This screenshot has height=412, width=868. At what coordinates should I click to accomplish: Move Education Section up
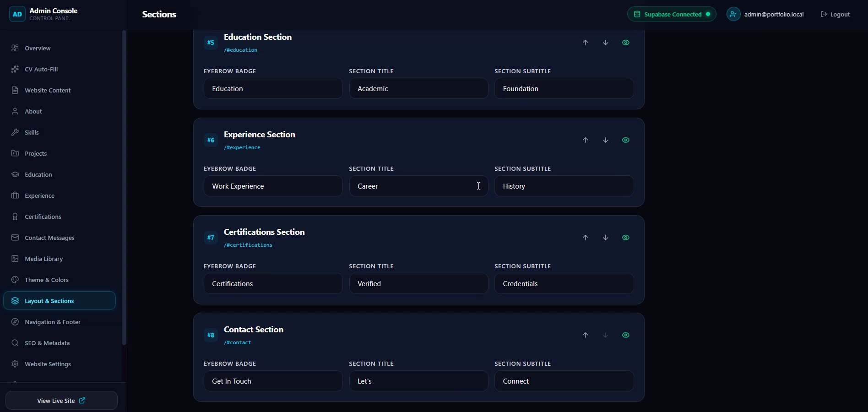586,43
